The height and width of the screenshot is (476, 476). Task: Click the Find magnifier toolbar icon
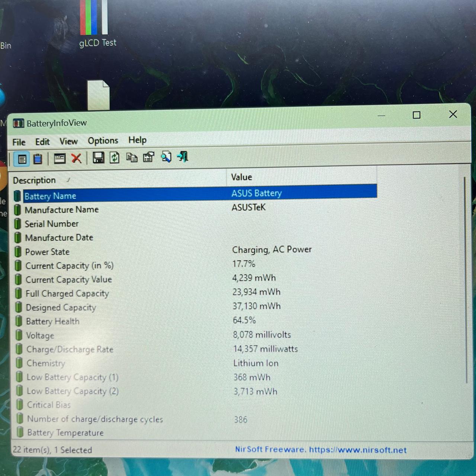tap(166, 157)
